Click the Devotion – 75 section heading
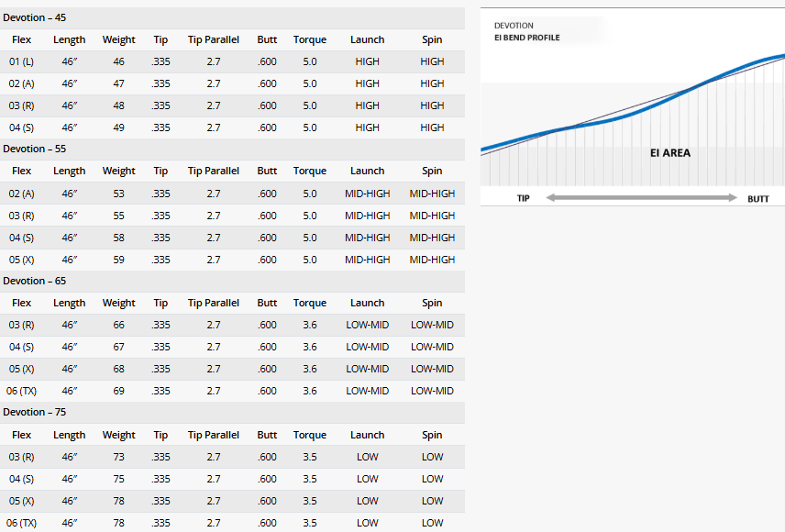 coord(35,412)
